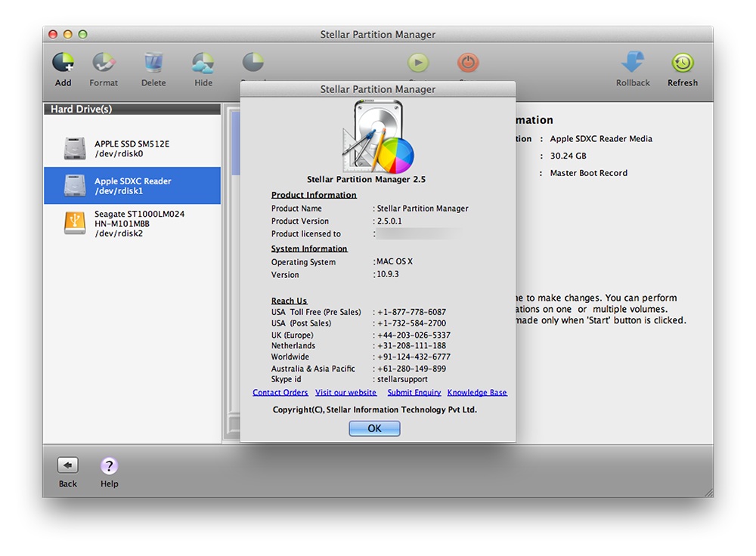Close the main window with red button
Screen dimensions: 756x556
[53, 34]
